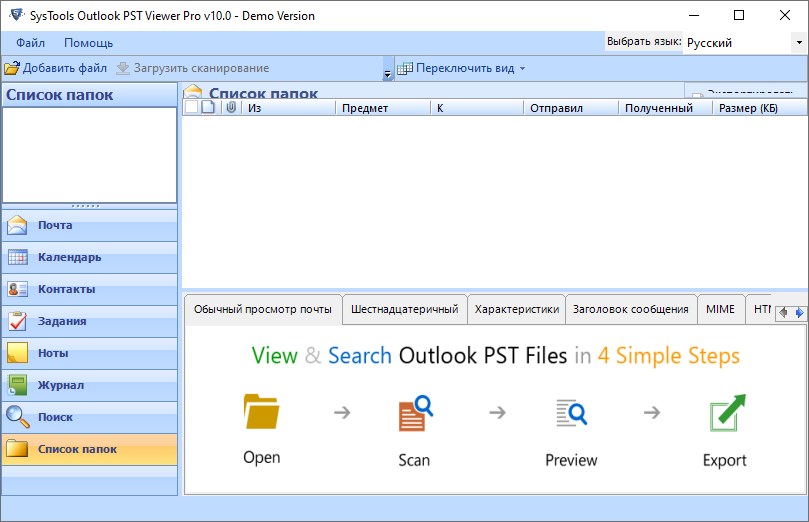This screenshot has height=522, width=809.
Task: Switch to Шестнадцатеричный tab
Action: 404,309
